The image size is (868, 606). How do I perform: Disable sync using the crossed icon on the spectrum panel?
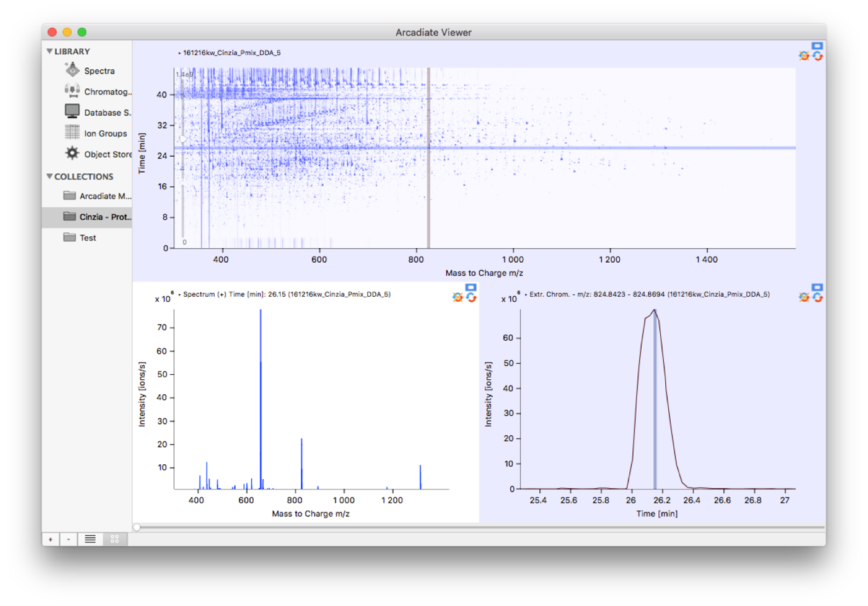point(458,297)
